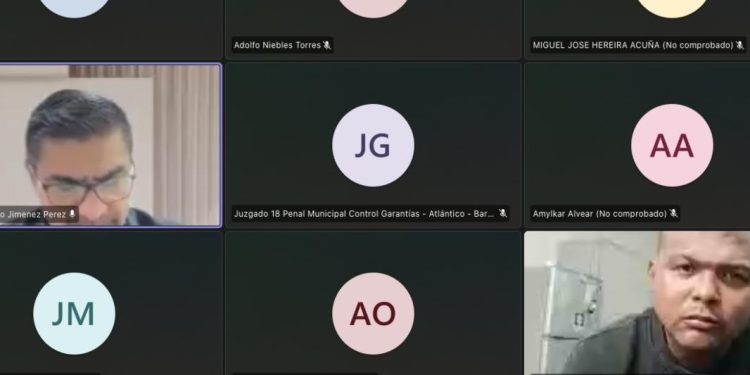Select the JG initials avatar
The height and width of the screenshot is (375, 750).
click(373, 145)
